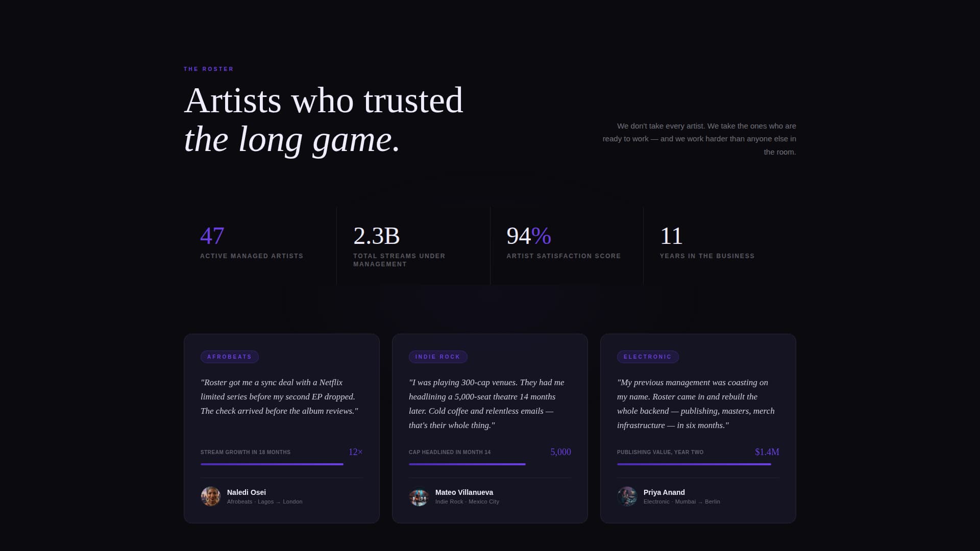Select the Netflix sync deal testimonial quote

point(280,396)
